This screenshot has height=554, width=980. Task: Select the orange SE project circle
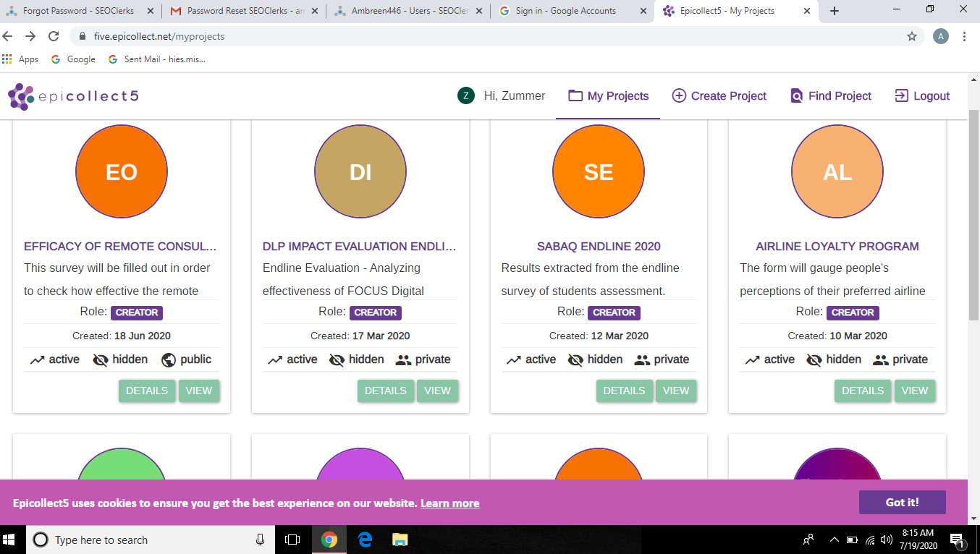599,171
